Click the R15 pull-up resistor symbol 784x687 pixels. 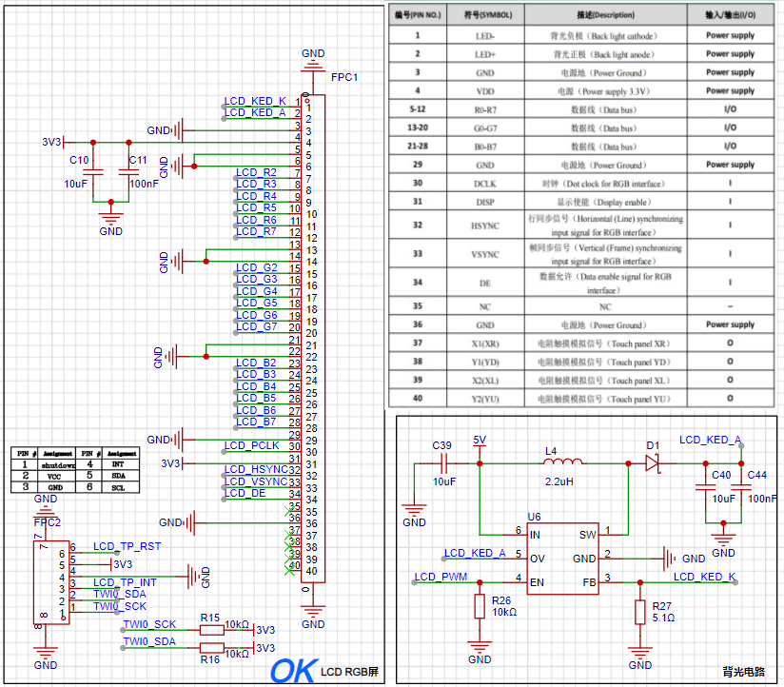[211, 631]
